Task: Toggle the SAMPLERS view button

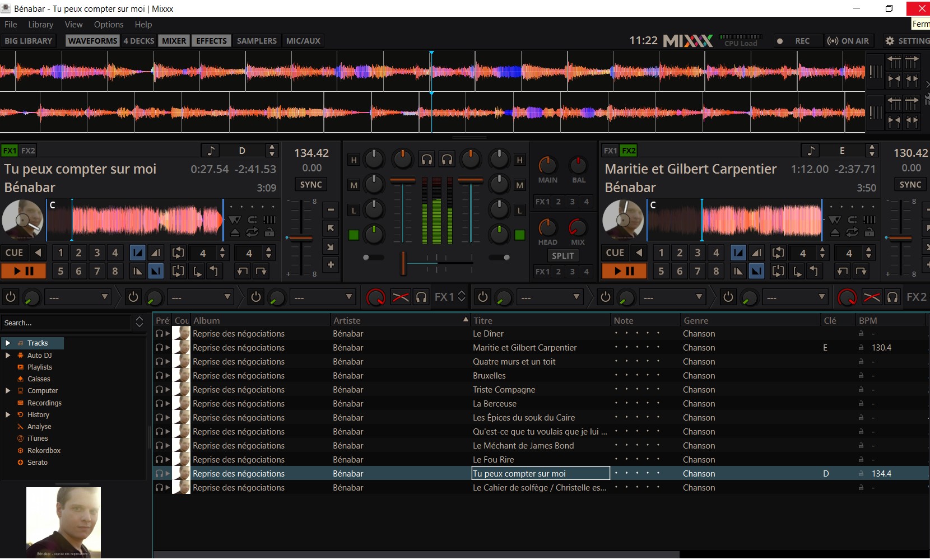Action: 257,41
